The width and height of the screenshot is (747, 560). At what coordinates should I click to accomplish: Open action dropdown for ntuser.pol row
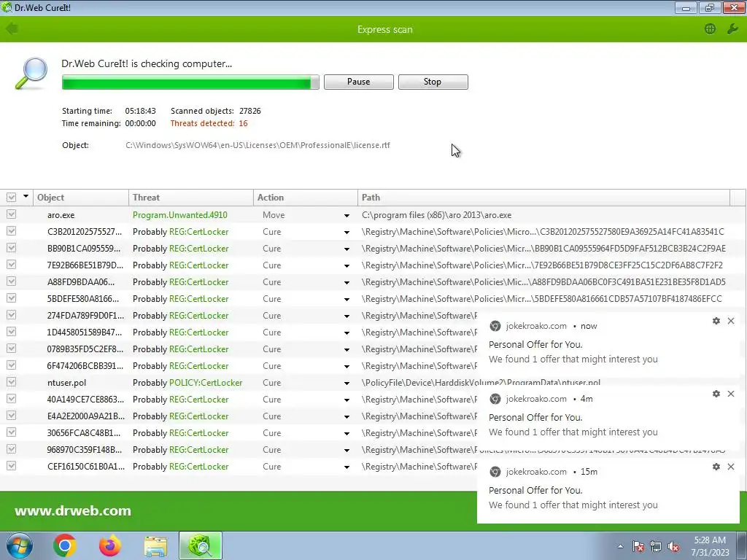tap(347, 384)
